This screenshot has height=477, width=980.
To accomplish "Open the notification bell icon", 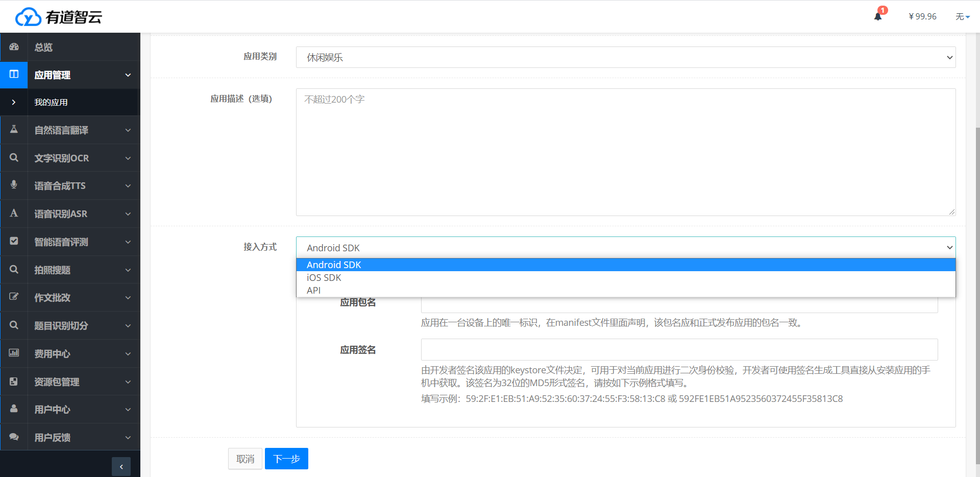I will coord(878,16).
